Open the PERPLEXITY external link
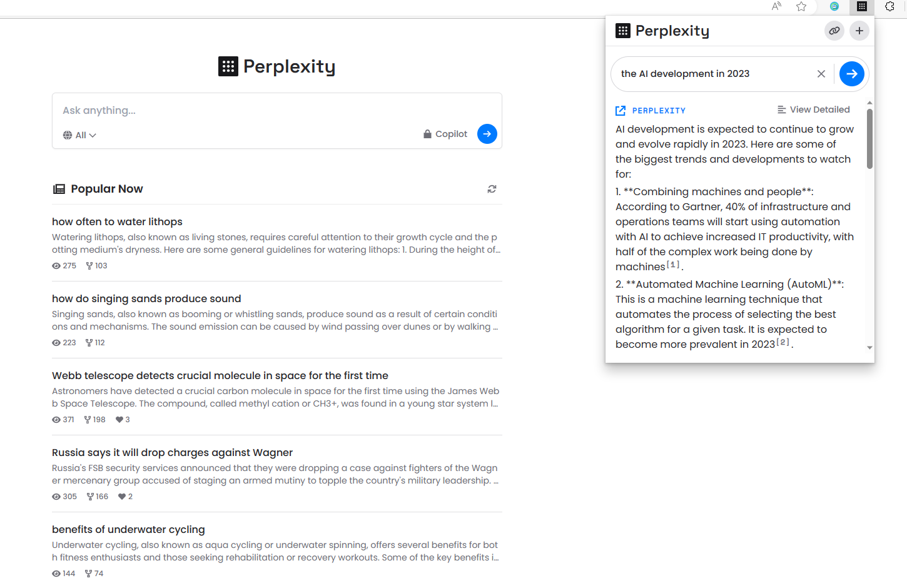907x588 pixels. [x=651, y=111]
